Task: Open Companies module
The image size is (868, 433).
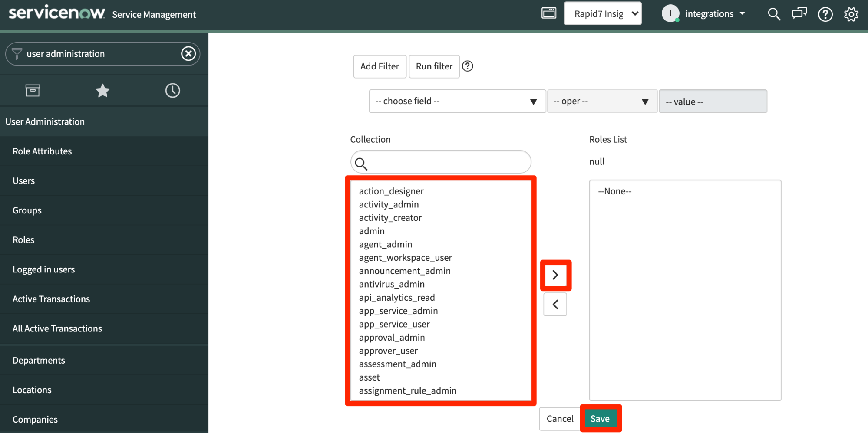Action: tap(104, 419)
